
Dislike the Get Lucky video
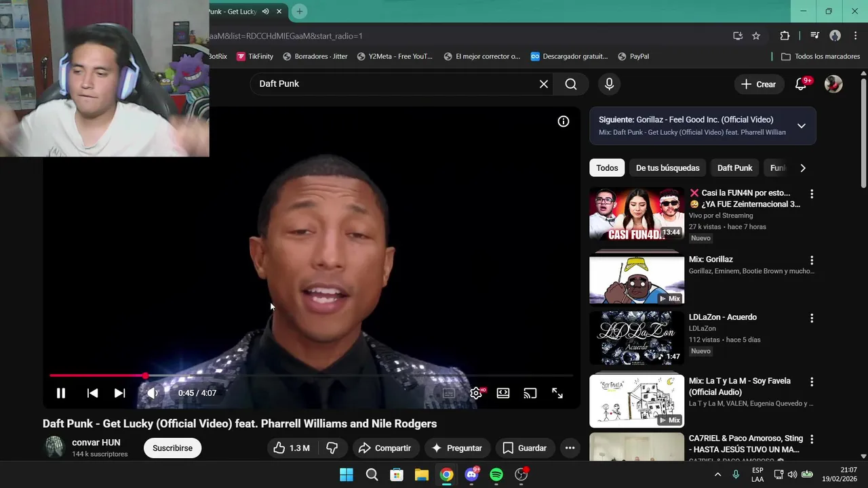[x=332, y=448]
